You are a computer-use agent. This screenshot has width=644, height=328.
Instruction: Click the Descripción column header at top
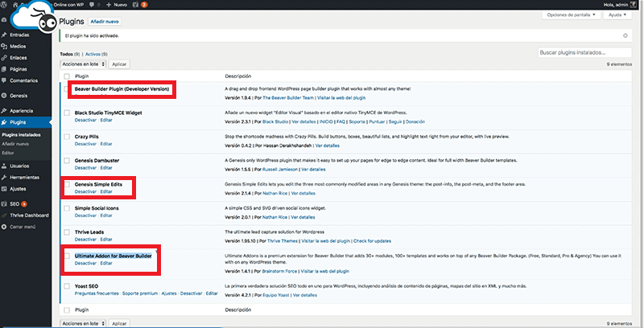click(237, 76)
